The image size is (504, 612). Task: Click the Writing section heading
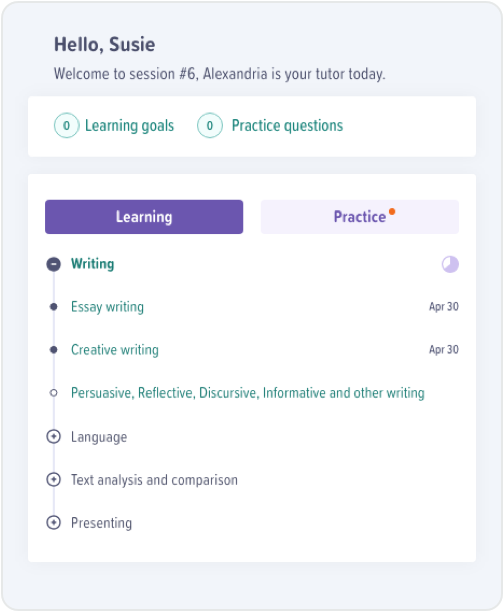pos(93,264)
